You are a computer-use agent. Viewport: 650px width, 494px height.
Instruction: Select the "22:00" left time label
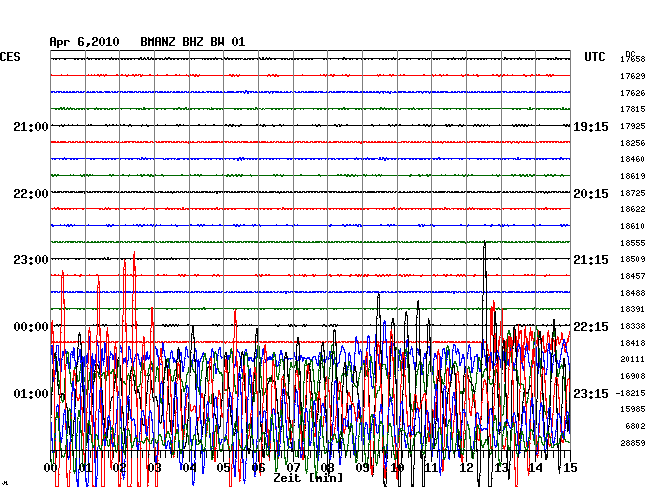(x=31, y=194)
